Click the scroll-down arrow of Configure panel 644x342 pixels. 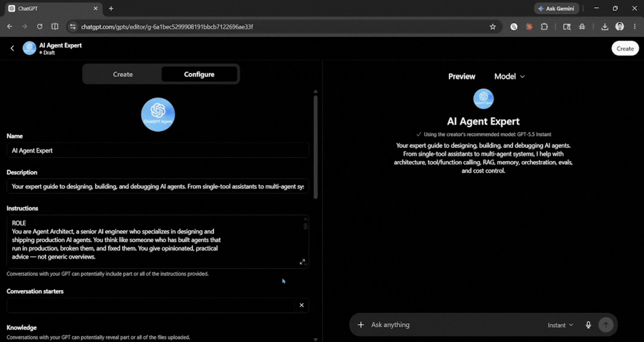[315, 340]
